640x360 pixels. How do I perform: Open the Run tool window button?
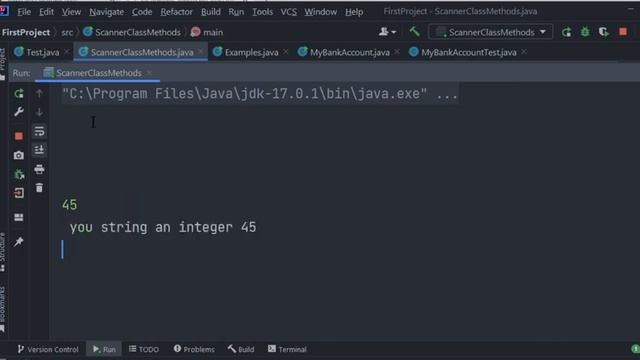(104, 349)
